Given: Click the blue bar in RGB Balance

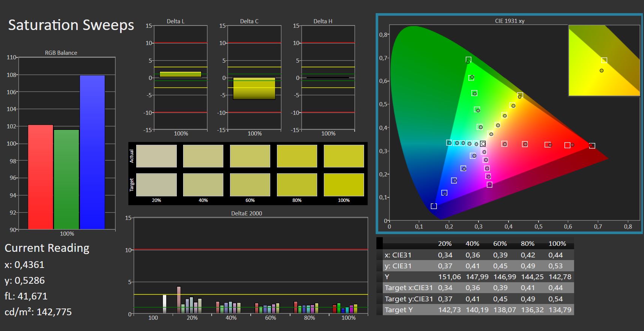Looking at the screenshot, I should [92, 152].
